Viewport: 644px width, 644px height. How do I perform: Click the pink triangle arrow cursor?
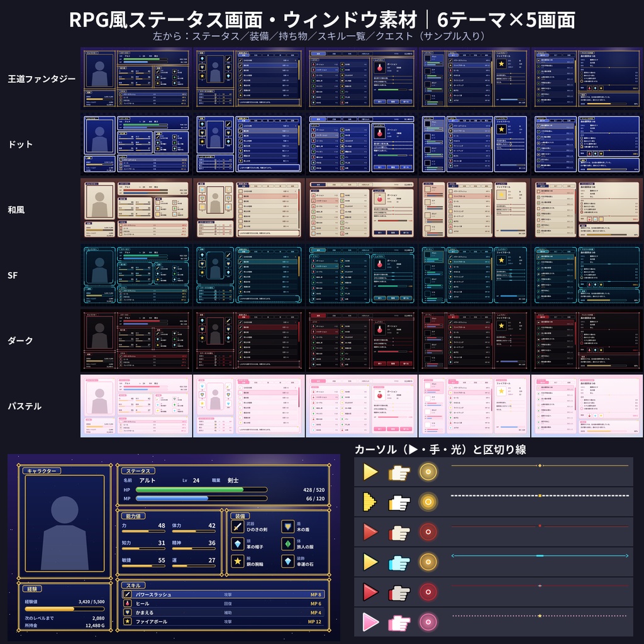370,622
